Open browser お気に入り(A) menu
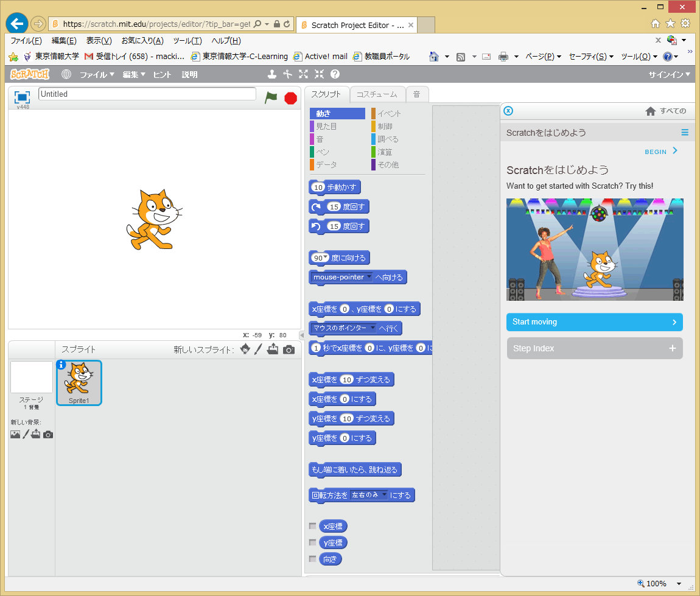This screenshot has height=596, width=700. 142,41
